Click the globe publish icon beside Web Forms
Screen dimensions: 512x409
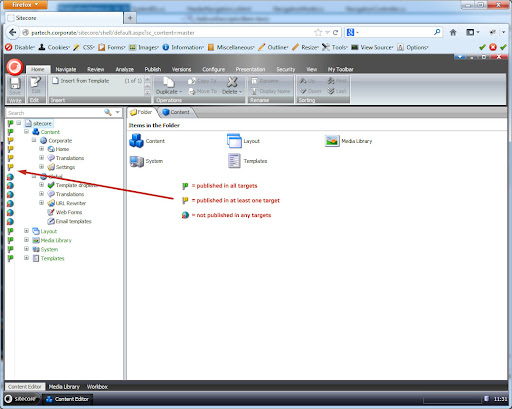point(10,212)
